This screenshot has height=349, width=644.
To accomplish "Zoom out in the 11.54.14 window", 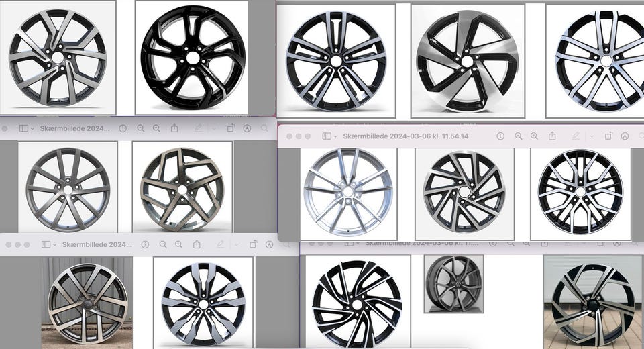I will pyautogui.click(x=519, y=136).
